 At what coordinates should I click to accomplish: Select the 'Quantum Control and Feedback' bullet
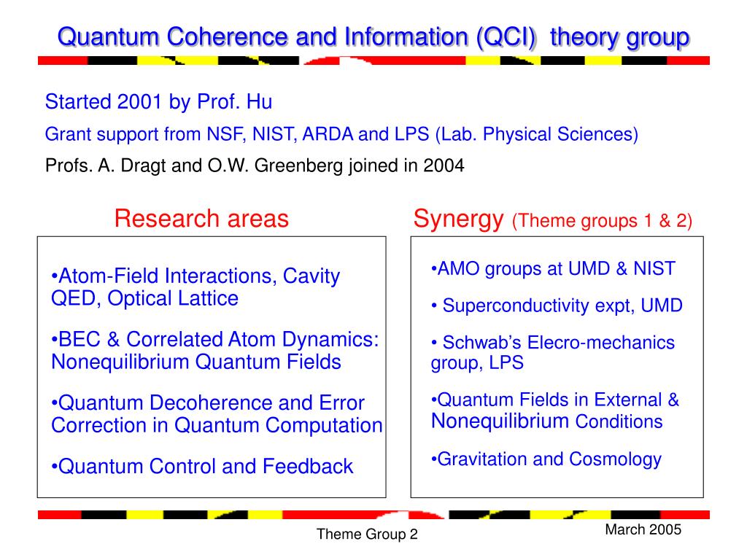point(202,466)
